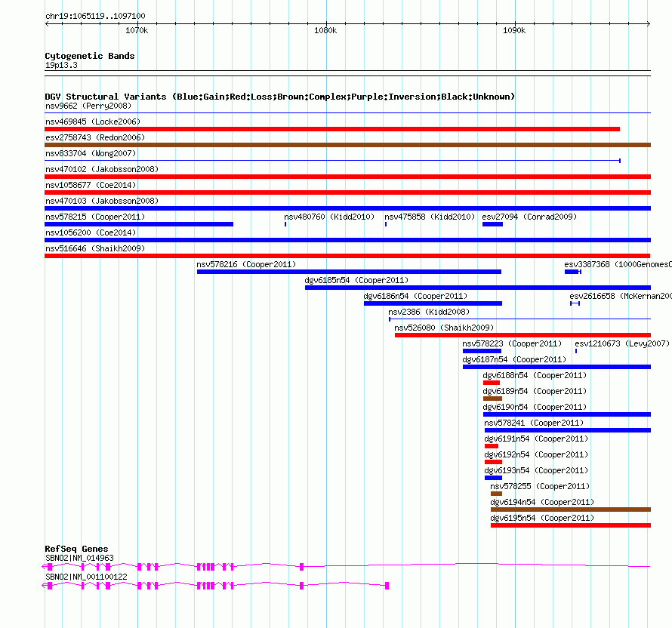Screen dimensions: 672x628
Task: Open the SBNO2|NM_001100122 transcript label
Action: (x=86, y=577)
